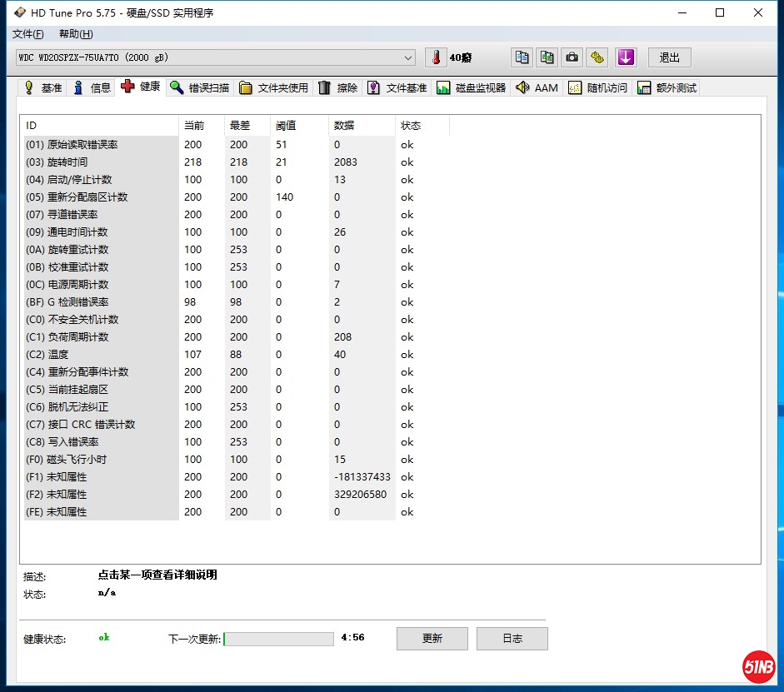Open the 随机访问 tab
The height and width of the screenshot is (692, 784).
click(597, 88)
